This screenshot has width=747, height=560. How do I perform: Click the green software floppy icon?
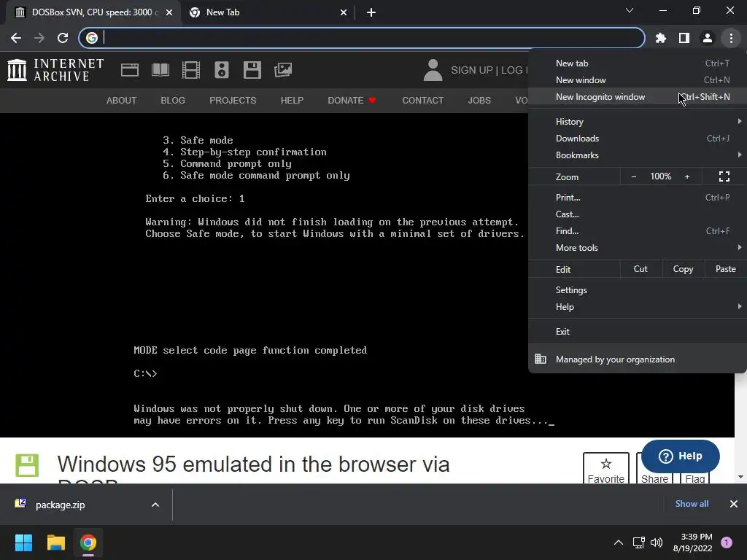pyautogui.click(x=27, y=465)
